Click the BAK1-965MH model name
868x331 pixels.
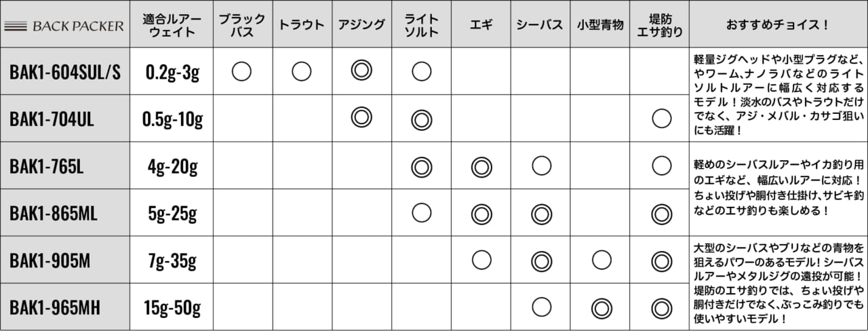(55, 309)
